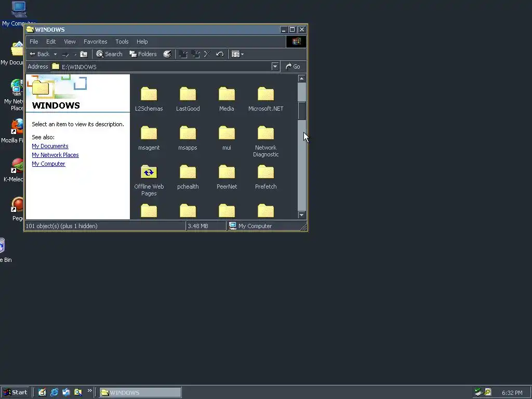
Task: Open the Start menu
Action: (15, 392)
